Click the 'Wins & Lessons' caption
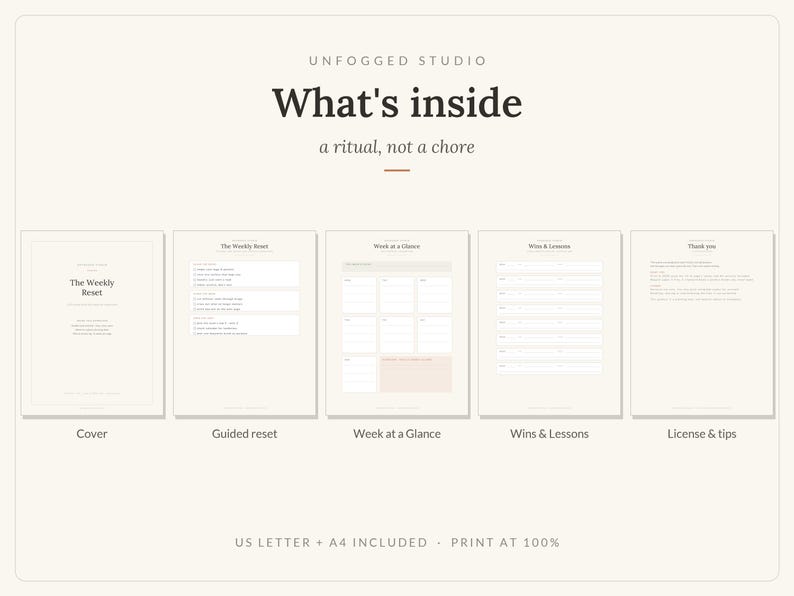This screenshot has width=794, height=596. [x=549, y=433]
